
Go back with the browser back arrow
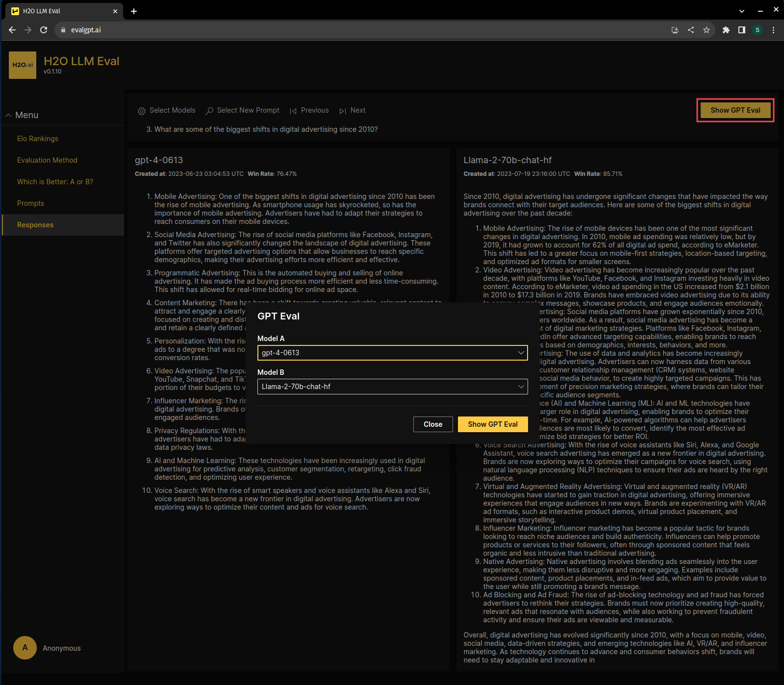click(12, 30)
